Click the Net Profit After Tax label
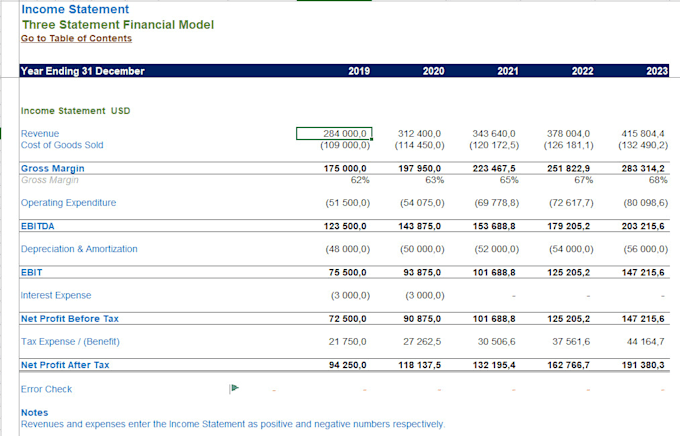The width and height of the screenshot is (680, 436). coord(65,365)
